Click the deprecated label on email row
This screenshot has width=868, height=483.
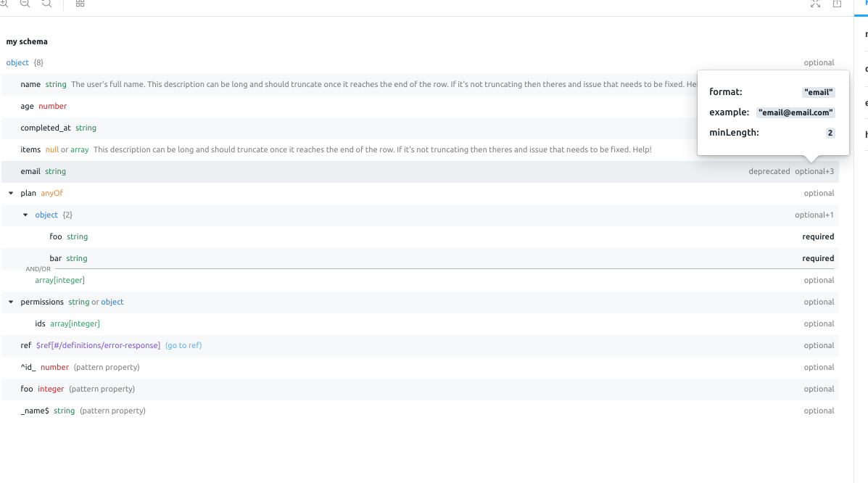(769, 172)
